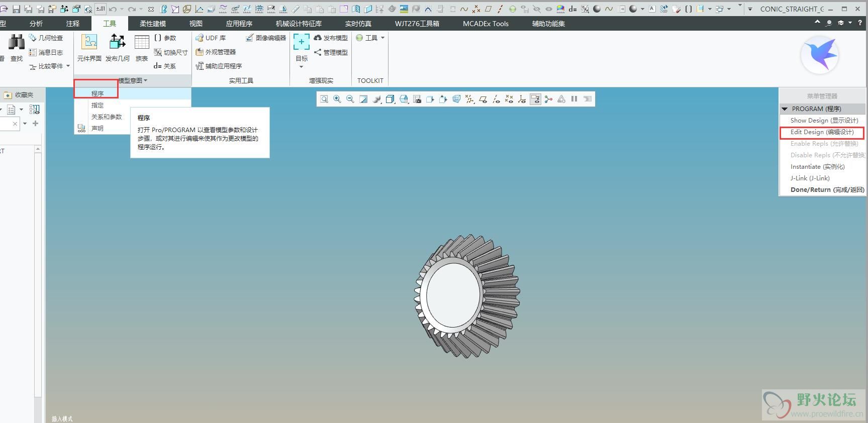The image size is (868, 423).
Task: Open 外观管理器 appearance manager
Action: coord(216,52)
